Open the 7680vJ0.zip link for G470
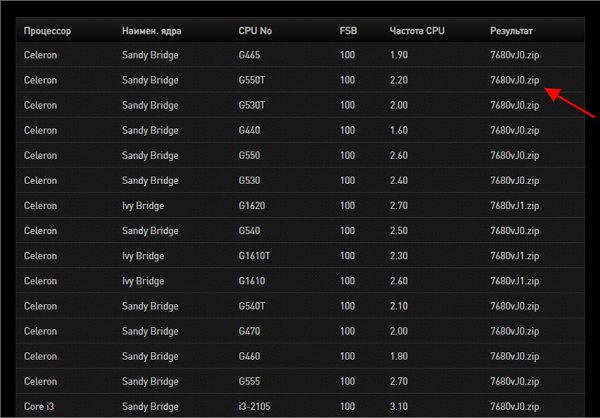The height and width of the screenshot is (418, 600). coord(514,331)
